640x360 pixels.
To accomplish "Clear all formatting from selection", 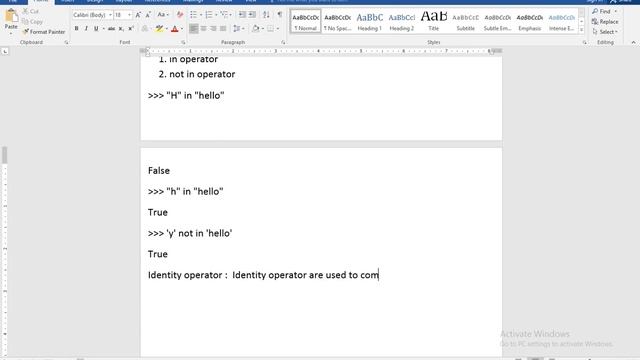I will tap(180, 15).
